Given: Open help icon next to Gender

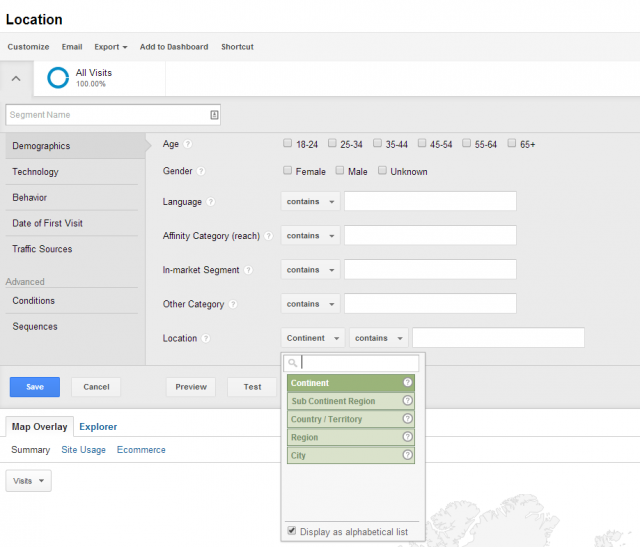Looking at the screenshot, I should click(201, 171).
